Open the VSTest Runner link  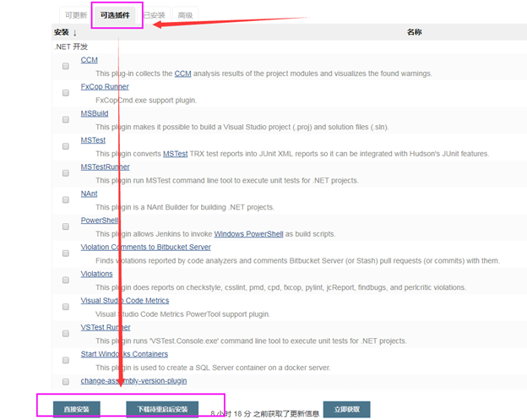[106, 328]
